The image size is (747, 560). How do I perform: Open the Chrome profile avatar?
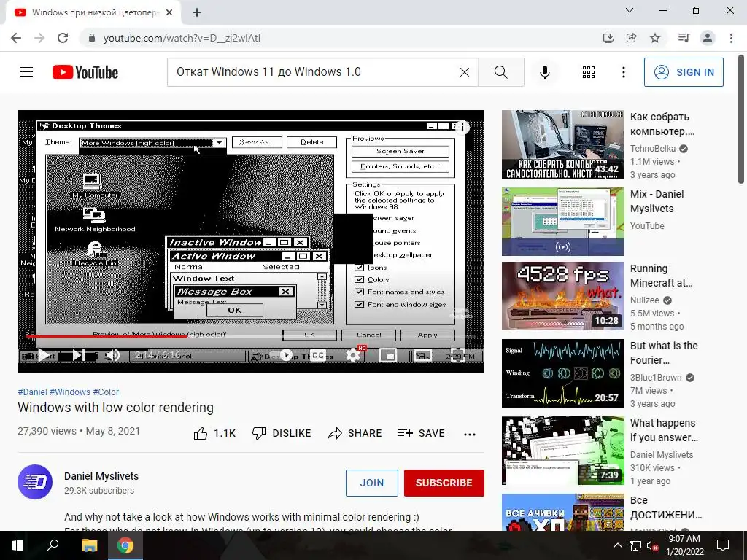[x=708, y=38]
